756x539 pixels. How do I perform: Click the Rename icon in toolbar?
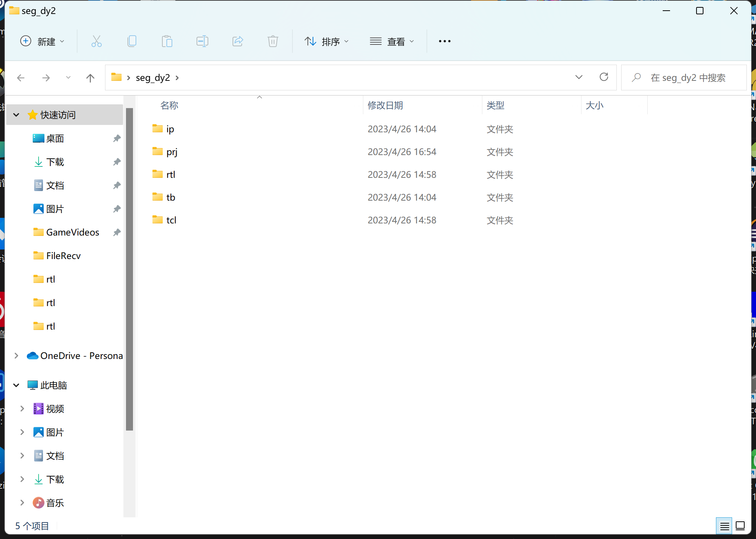pyautogui.click(x=202, y=41)
